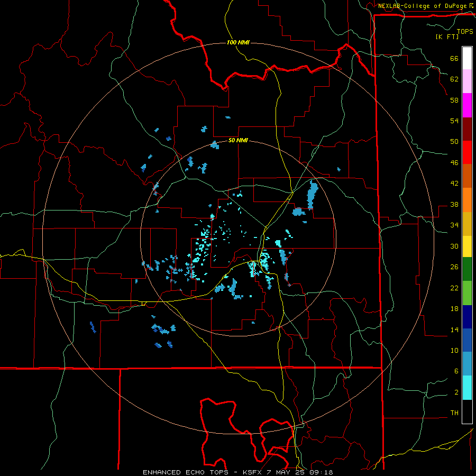Select the sky blue legend swatch
The height and width of the screenshot is (476, 476).
pos(467,364)
